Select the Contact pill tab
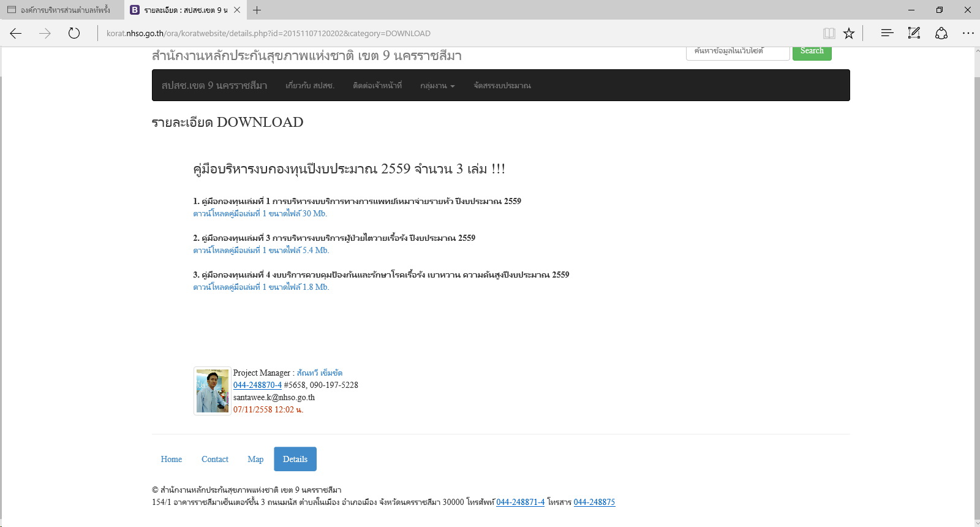This screenshot has height=527, width=980. (x=215, y=459)
